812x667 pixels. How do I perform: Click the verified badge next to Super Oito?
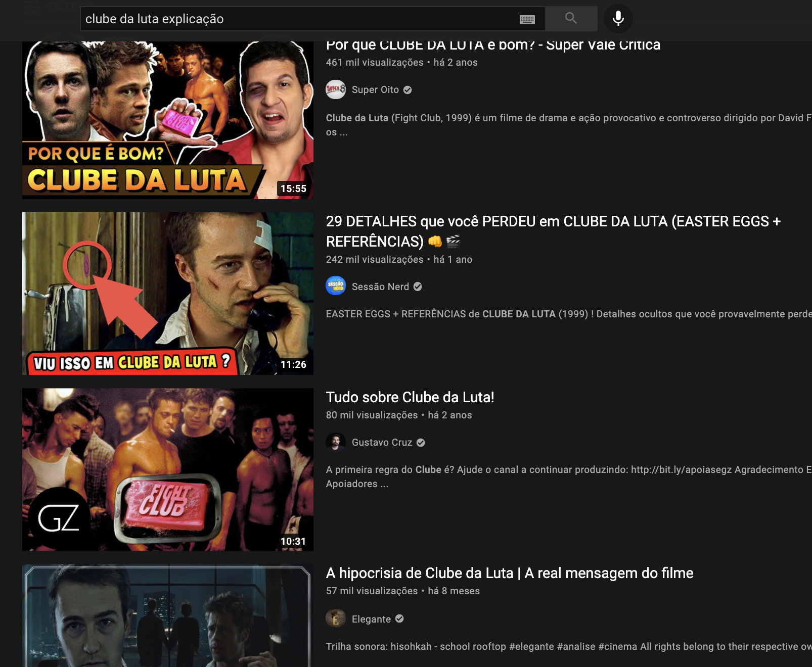(x=409, y=89)
